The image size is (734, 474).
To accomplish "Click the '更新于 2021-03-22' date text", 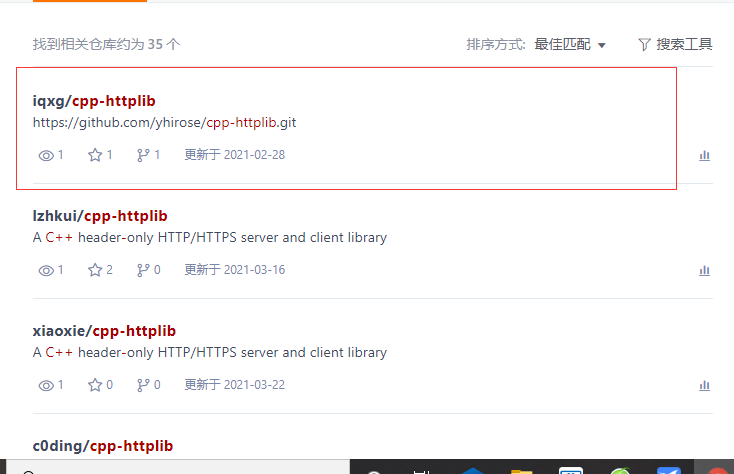I will coord(235,385).
